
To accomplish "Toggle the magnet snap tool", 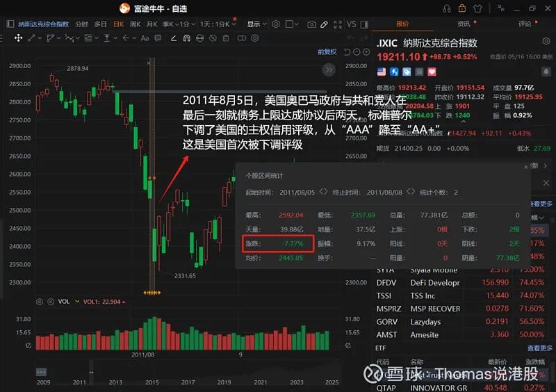I will click(186, 38).
